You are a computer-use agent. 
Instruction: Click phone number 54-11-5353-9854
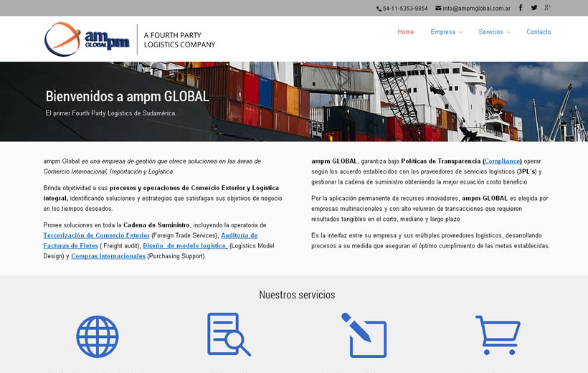pyautogui.click(x=405, y=9)
